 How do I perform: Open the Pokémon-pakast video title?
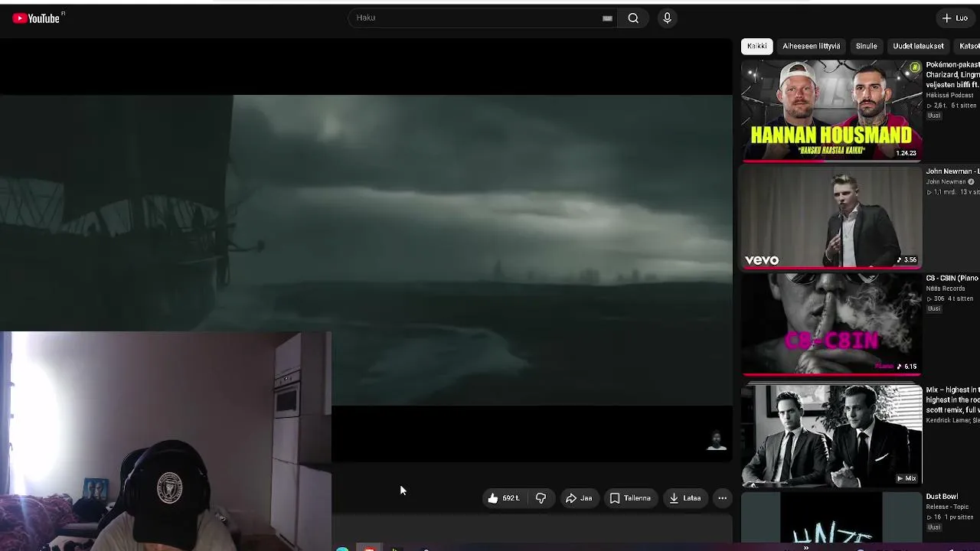pyautogui.click(x=952, y=75)
